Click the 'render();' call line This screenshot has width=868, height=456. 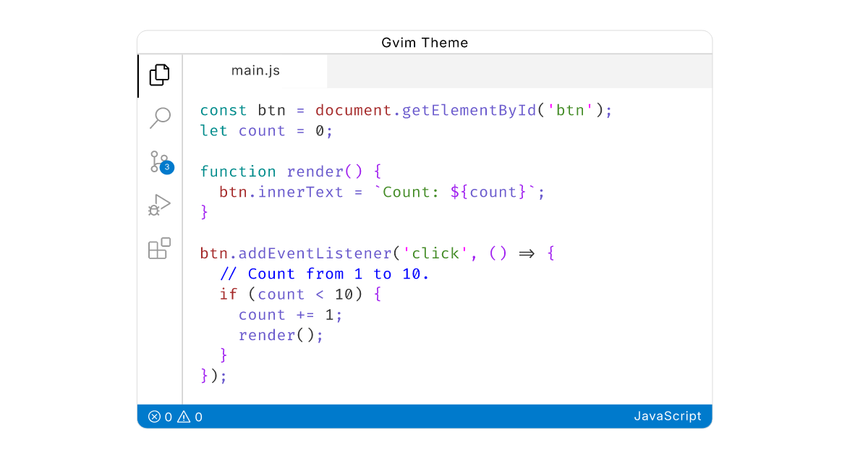(x=281, y=335)
